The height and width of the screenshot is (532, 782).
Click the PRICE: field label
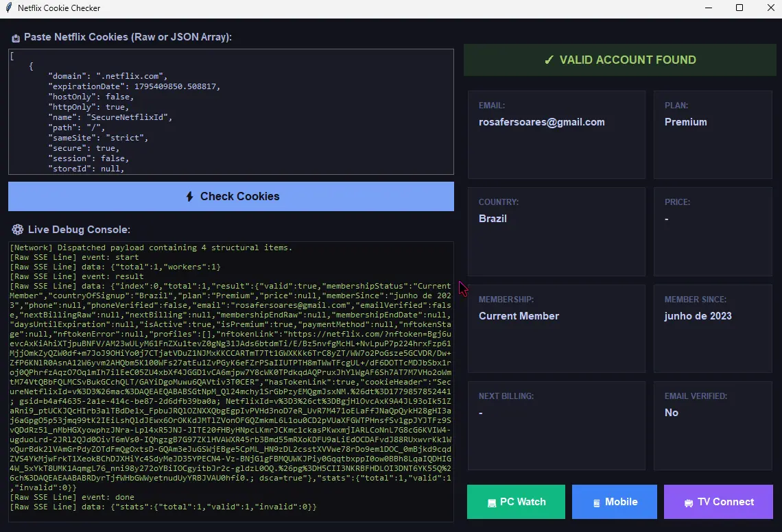click(677, 202)
